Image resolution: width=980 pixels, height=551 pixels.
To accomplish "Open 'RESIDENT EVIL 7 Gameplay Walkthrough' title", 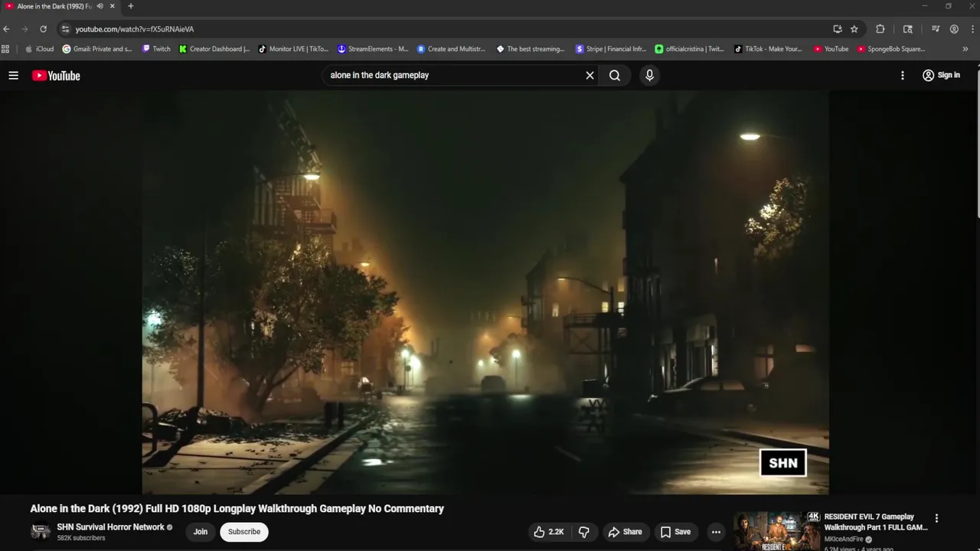I will click(876, 522).
